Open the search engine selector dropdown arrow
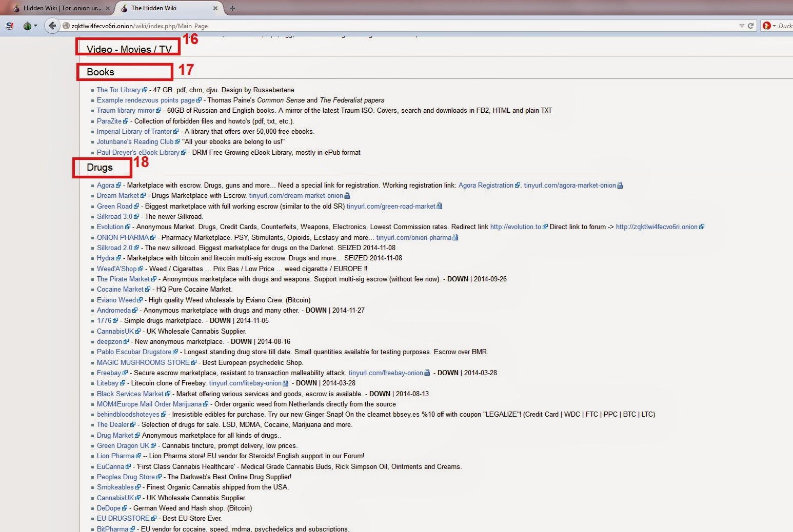The image size is (793, 532). pyautogui.click(x=774, y=26)
